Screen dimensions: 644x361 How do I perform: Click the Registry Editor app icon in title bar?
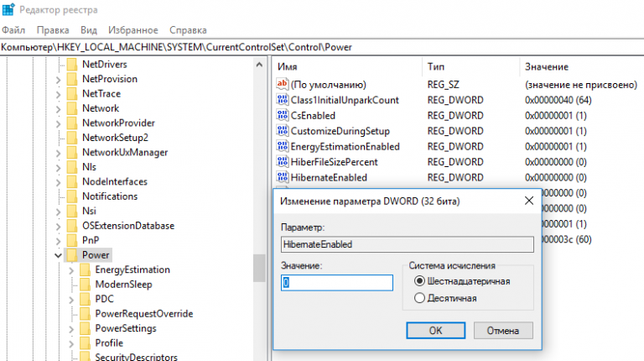click(x=9, y=10)
